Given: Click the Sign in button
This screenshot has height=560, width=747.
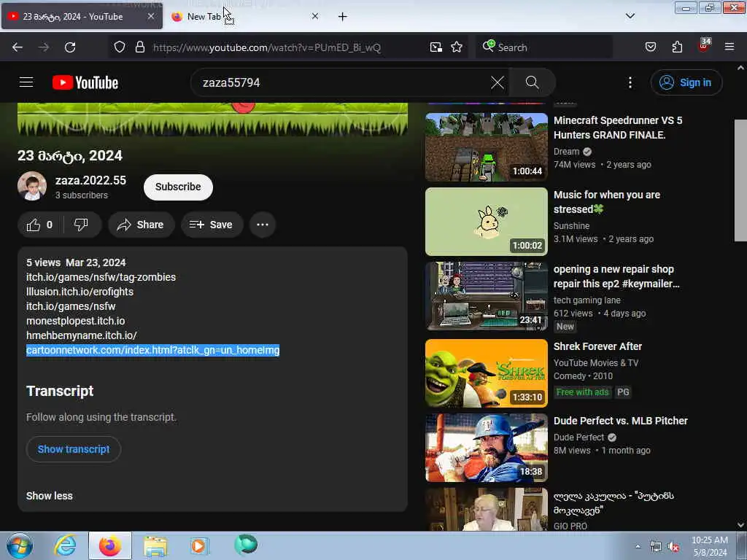Looking at the screenshot, I should click(686, 82).
